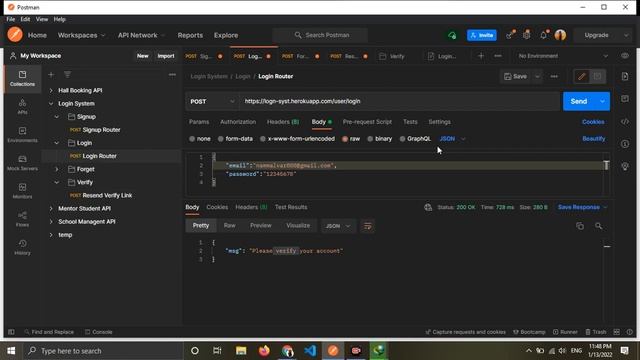This screenshot has width=640, height=360.
Task: Open the History sidebar panel
Action: tap(22, 247)
